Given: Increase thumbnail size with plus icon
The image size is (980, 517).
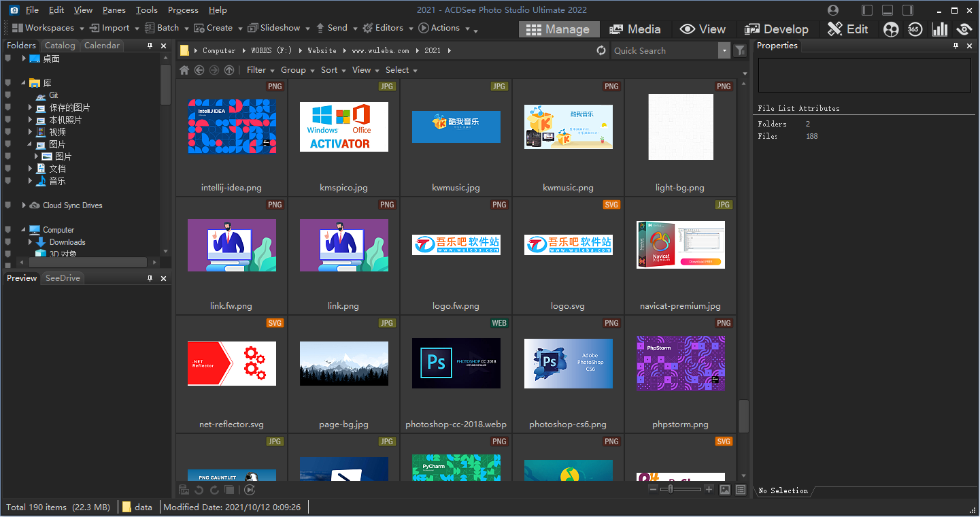Looking at the screenshot, I should tap(709, 490).
